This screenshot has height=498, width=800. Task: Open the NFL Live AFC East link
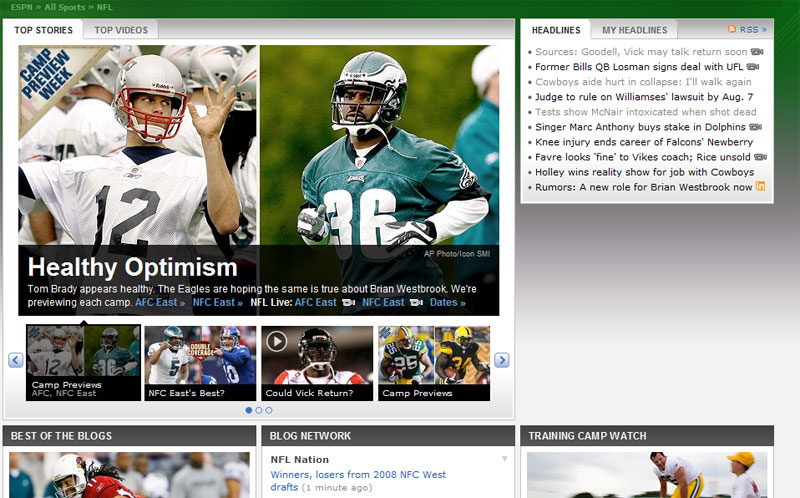coord(315,302)
